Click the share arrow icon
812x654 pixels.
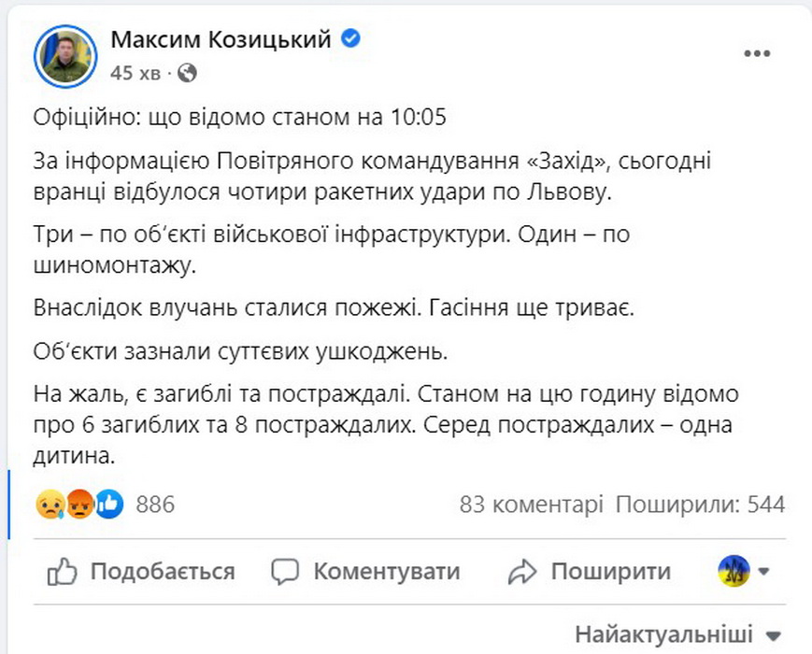click(x=522, y=571)
